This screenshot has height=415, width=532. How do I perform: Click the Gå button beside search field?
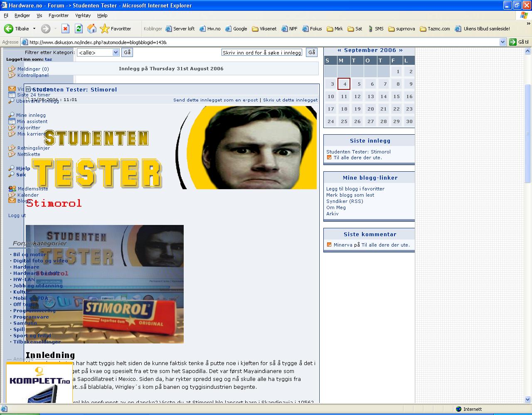point(312,52)
